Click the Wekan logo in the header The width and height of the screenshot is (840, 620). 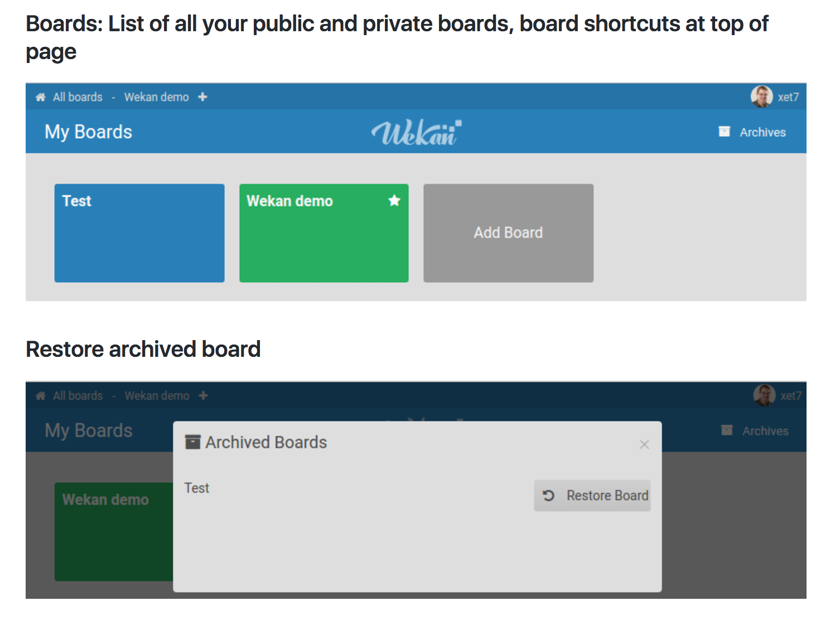tap(416, 132)
